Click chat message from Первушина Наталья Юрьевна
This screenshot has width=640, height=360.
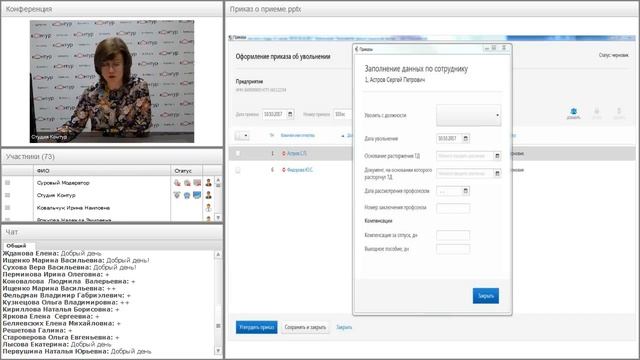(77, 351)
